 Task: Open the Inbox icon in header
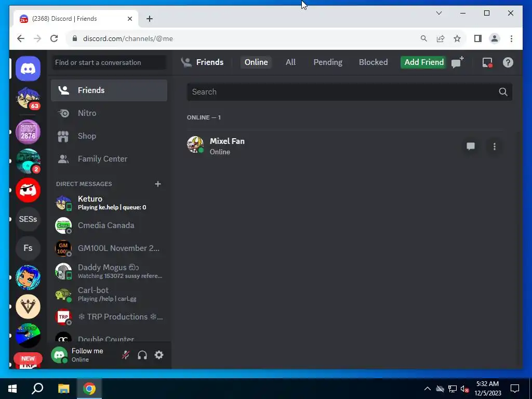(x=487, y=62)
